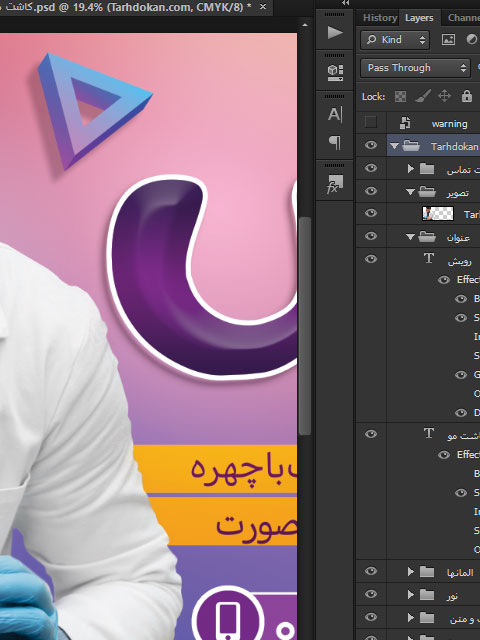Image resolution: width=480 pixels, height=640 pixels.
Task: Click lock position move icon
Action: point(444,96)
